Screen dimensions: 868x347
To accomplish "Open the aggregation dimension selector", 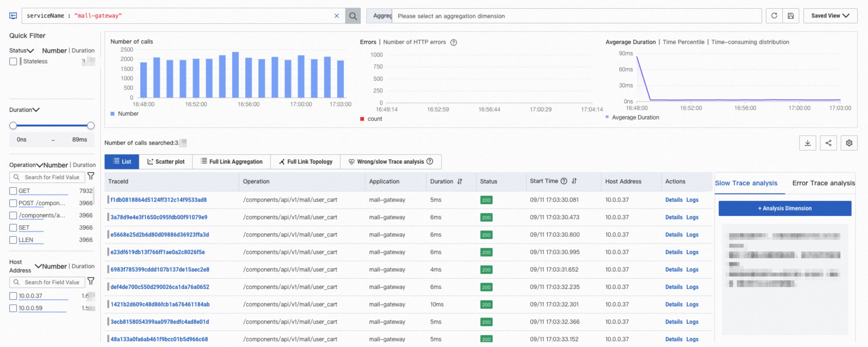I will pyautogui.click(x=576, y=16).
